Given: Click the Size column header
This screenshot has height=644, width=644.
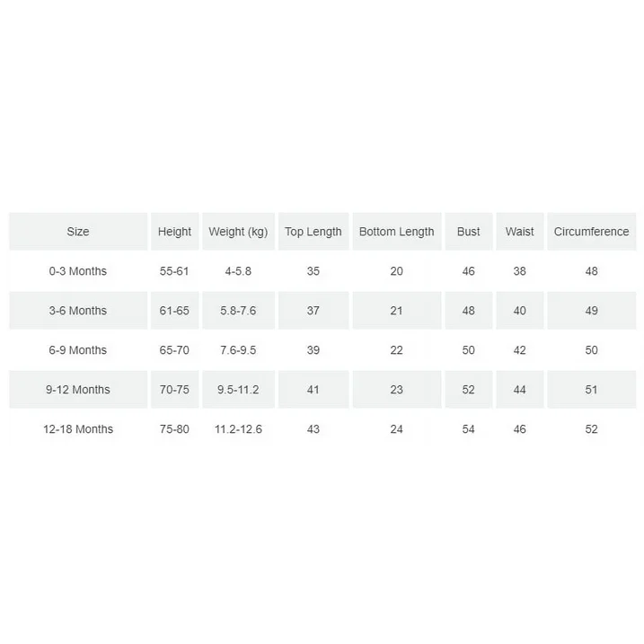Looking at the screenshot, I should coord(78,232).
